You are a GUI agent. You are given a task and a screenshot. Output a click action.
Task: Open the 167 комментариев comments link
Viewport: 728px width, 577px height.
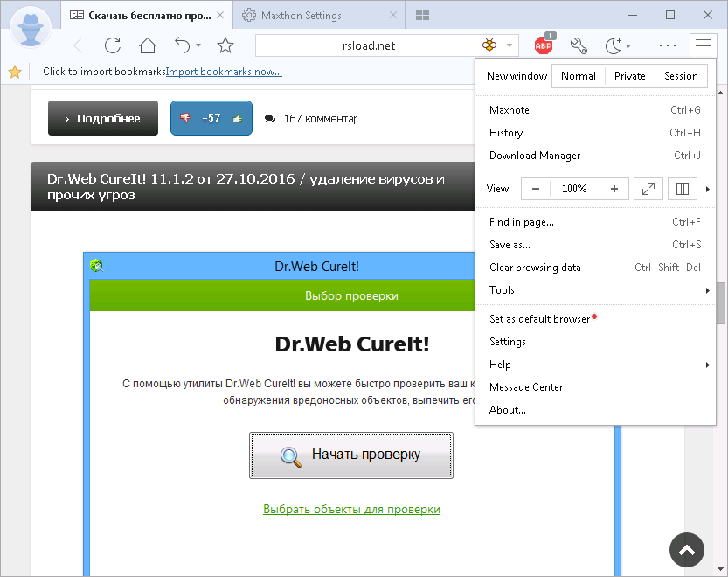(321, 119)
